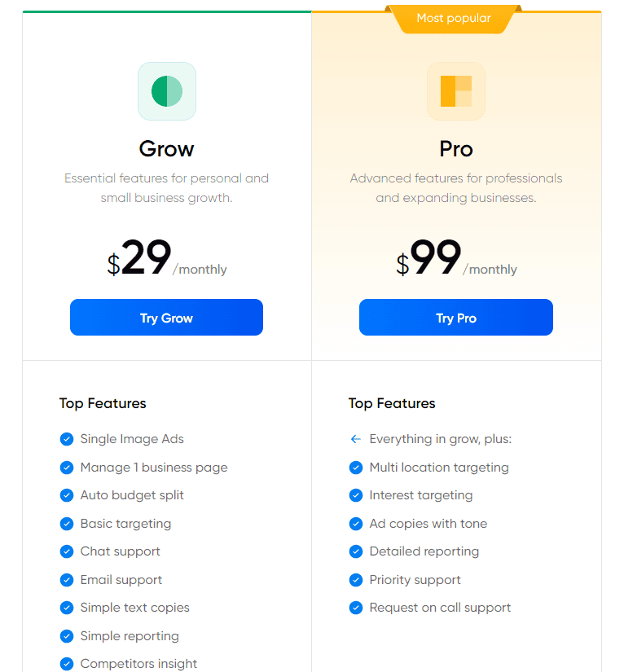Image resolution: width=624 pixels, height=672 pixels.
Task: Click the Manage 1 business page feature
Action: tap(153, 468)
